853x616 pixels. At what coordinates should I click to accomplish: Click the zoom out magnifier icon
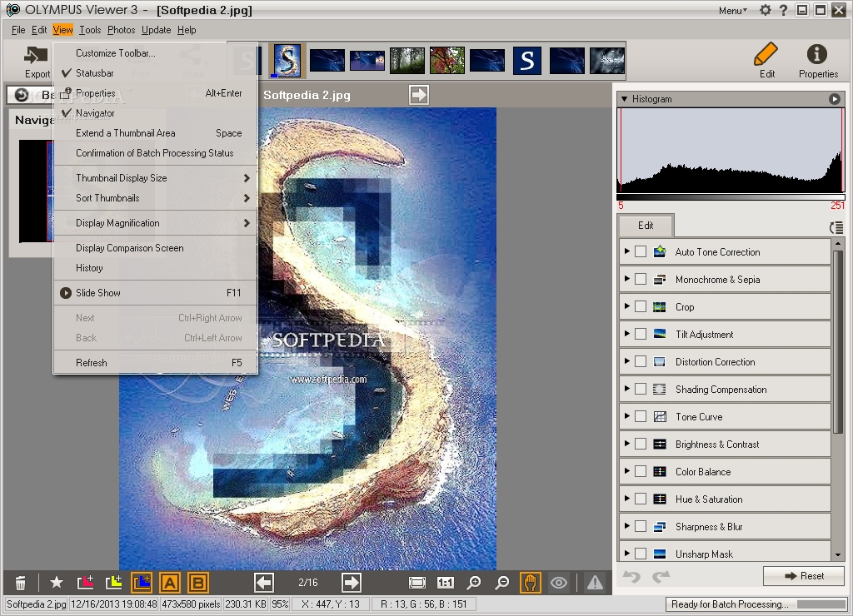click(502, 583)
